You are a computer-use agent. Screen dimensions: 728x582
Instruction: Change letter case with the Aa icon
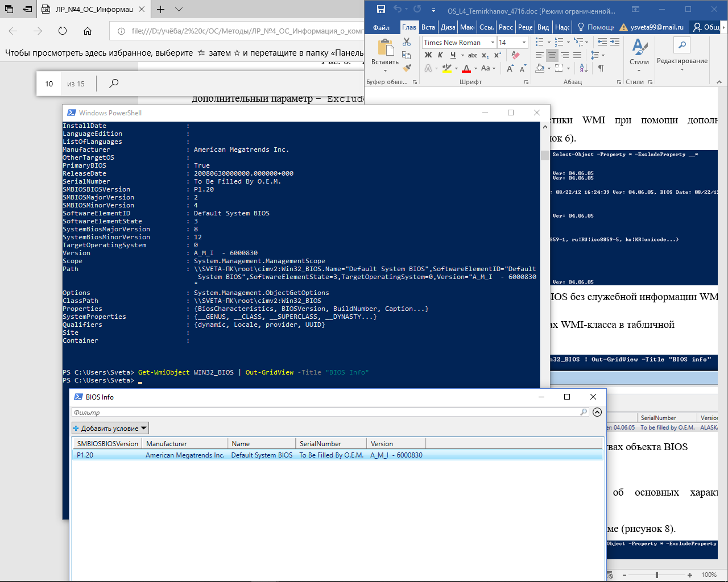[486, 68]
